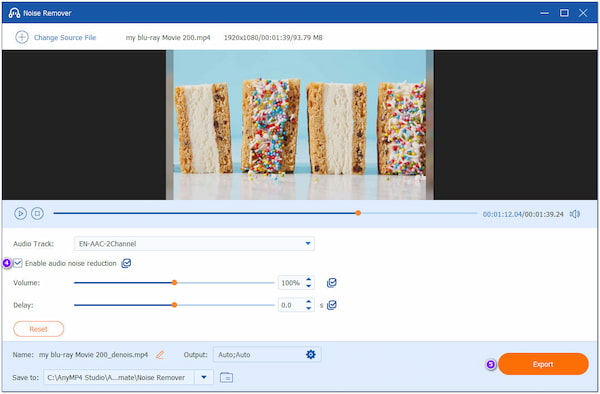This screenshot has height=394, width=600.
Task: Click the output name my blu-ray Movie 200_denois.mp4
Action: [93, 355]
